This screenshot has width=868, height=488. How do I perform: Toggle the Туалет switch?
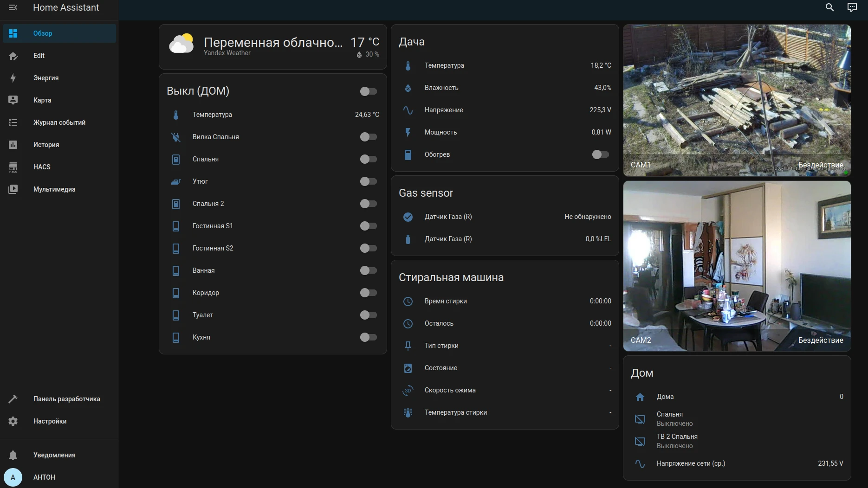pyautogui.click(x=369, y=315)
